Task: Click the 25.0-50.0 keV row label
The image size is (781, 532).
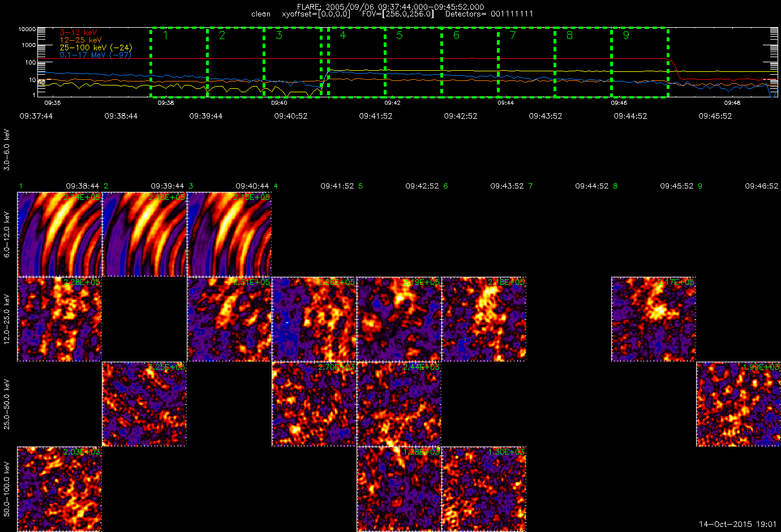Action: [7, 404]
